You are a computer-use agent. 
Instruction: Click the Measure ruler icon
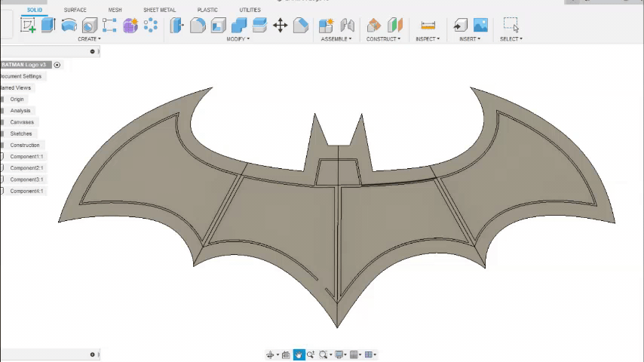(428, 26)
